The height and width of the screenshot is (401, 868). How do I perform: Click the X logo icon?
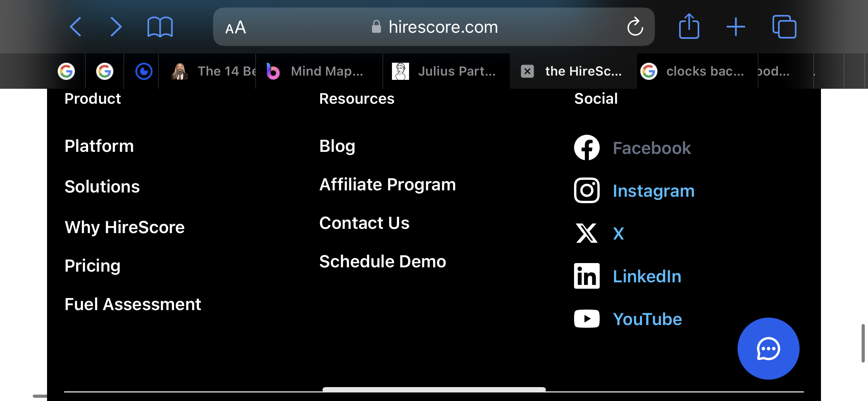click(x=587, y=233)
